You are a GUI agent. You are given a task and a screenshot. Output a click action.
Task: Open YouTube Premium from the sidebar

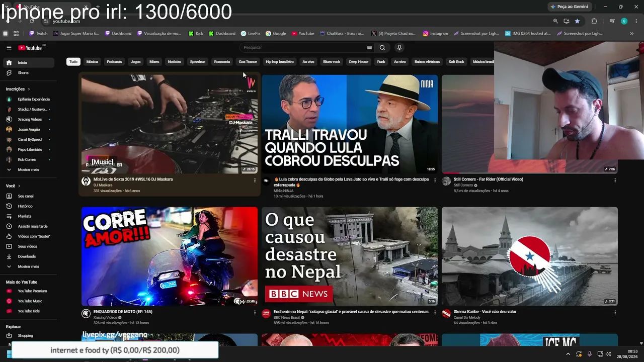click(28, 291)
